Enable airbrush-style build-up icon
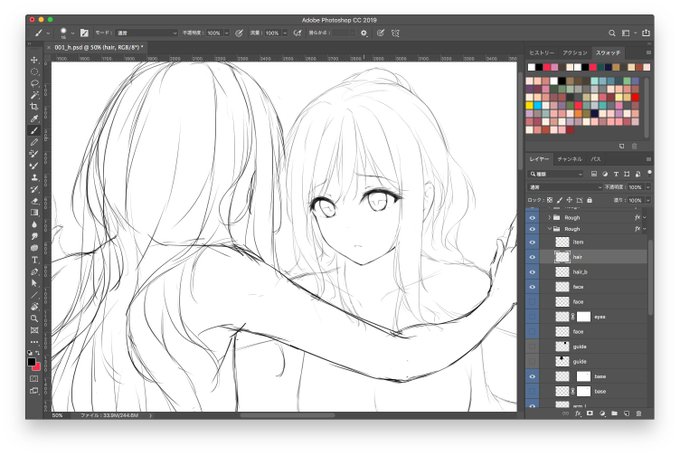 click(x=298, y=33)
